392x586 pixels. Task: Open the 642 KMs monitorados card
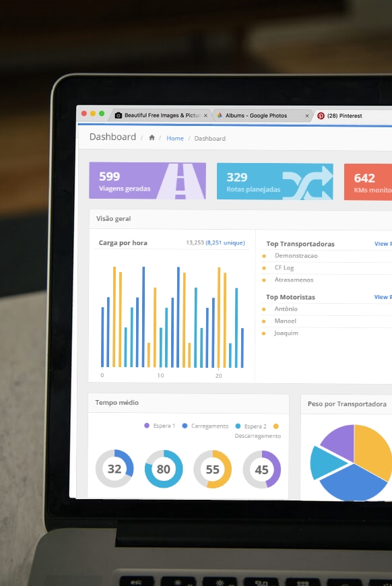click(x=368, y=182)
